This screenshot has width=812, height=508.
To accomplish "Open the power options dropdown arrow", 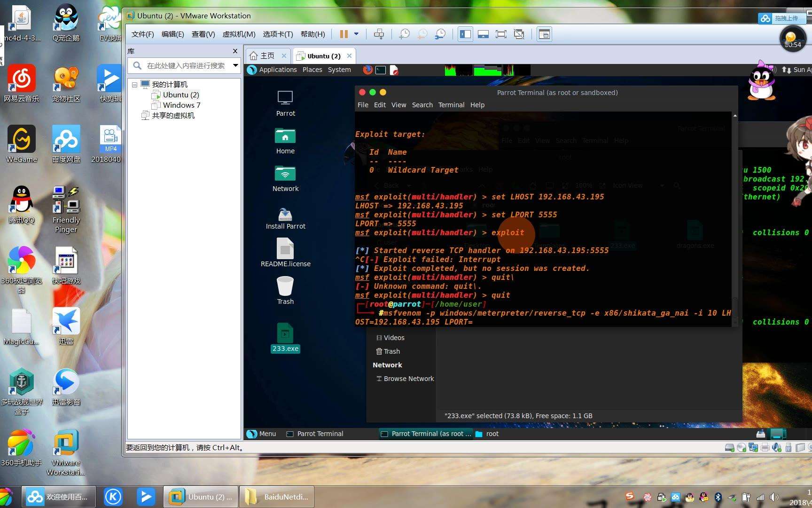I will coord(356,34).
